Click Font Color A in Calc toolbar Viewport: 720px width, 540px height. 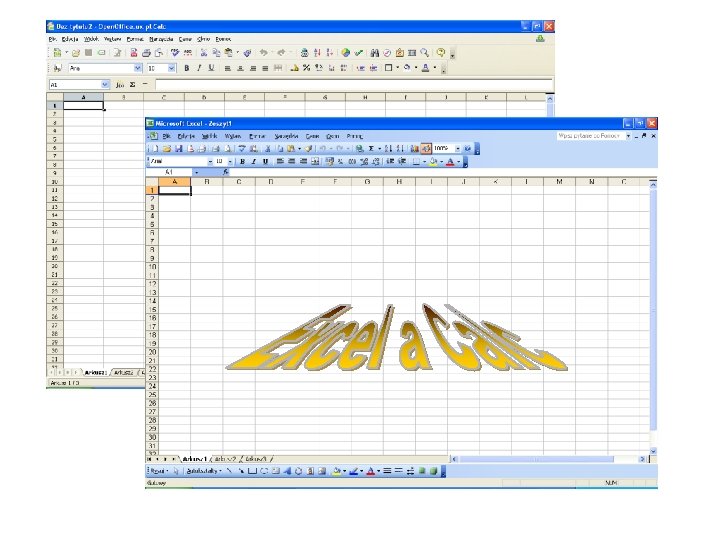(426, 68)
